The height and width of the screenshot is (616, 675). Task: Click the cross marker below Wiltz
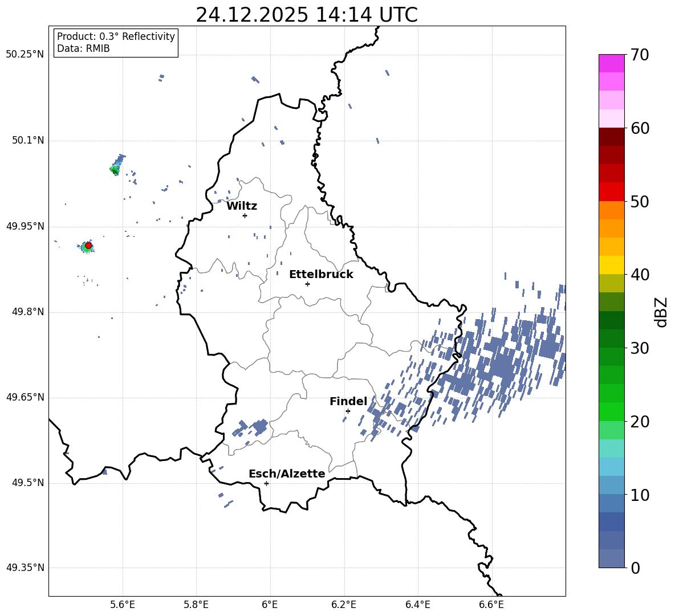click(x=245, y=215)
